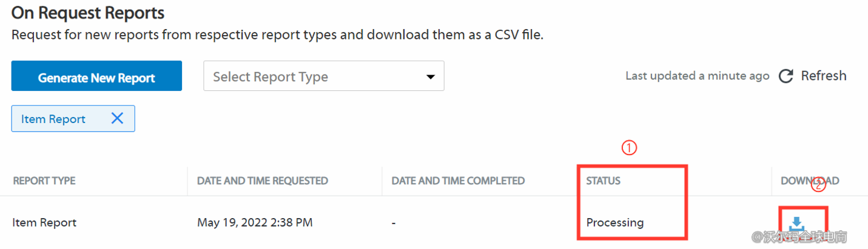868x249 pixels.
Task: Click the DATE AND TIME COMPLETED header
Action: coord(458,181)
